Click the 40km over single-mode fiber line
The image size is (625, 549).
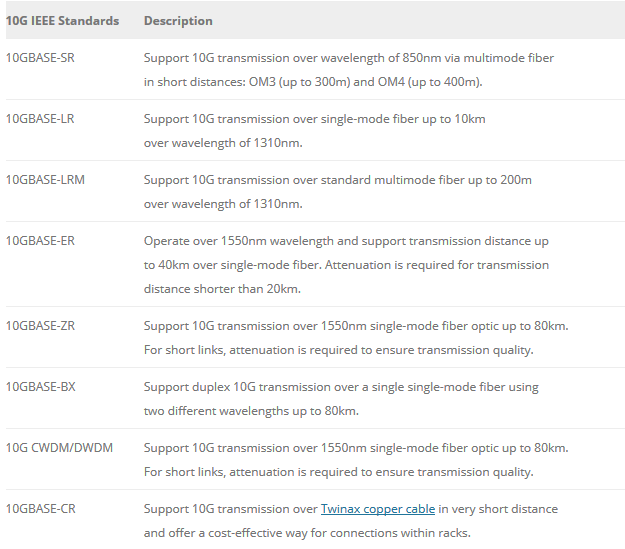point(345,265)
